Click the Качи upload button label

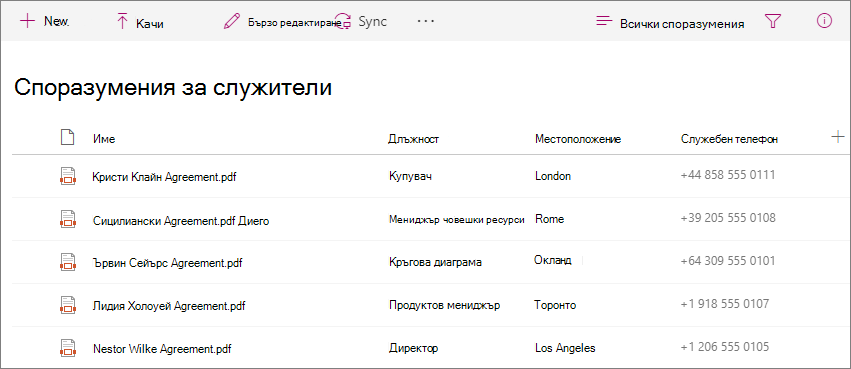[150, 24]
